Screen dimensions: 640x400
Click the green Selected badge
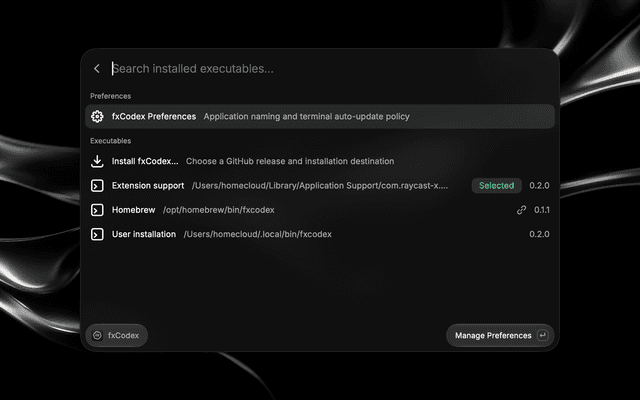point(496,186)
